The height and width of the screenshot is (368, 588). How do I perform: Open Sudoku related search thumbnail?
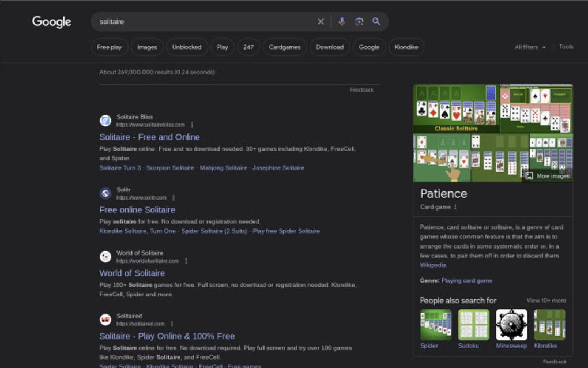pos(474,325)
